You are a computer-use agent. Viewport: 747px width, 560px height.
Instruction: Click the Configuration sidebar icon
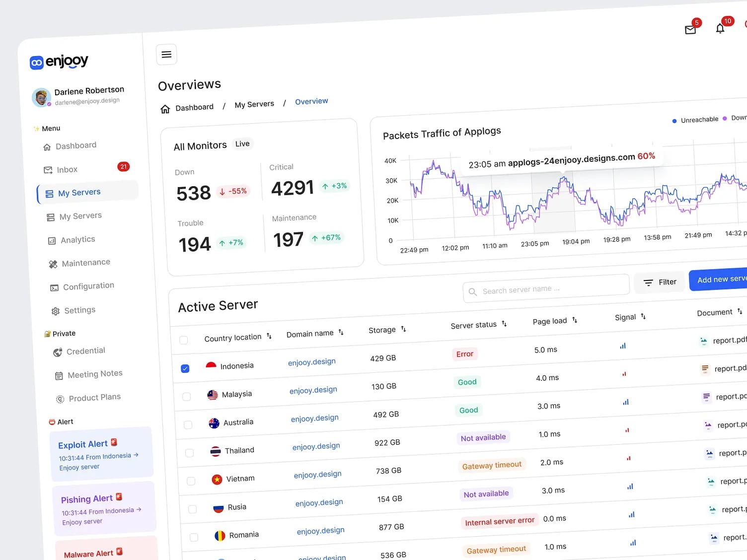[x=54, y=286]
